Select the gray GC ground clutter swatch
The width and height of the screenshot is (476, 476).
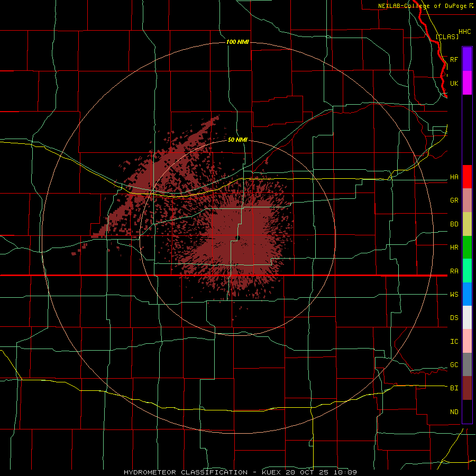click(467, 364)
